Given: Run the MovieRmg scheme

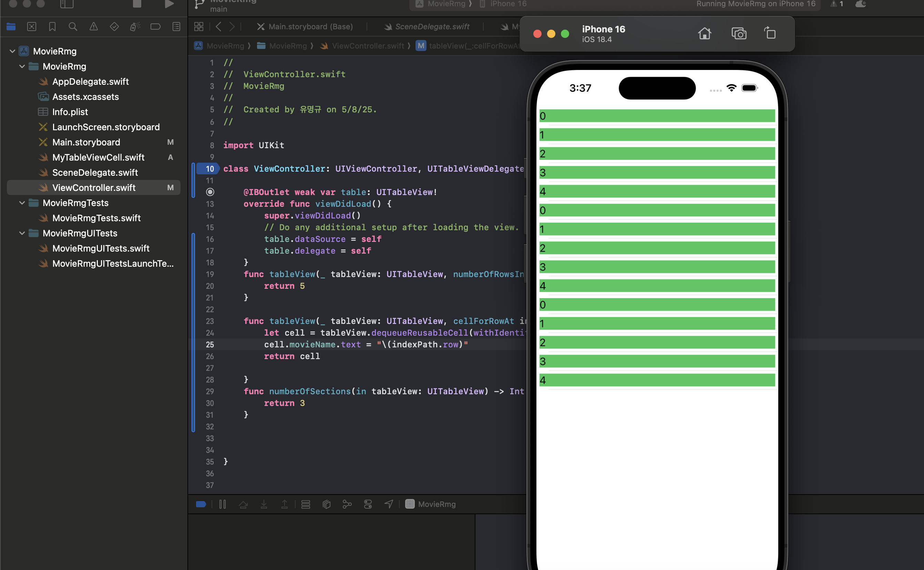Looking at the screenshot, I should click(x=169, y=4).
